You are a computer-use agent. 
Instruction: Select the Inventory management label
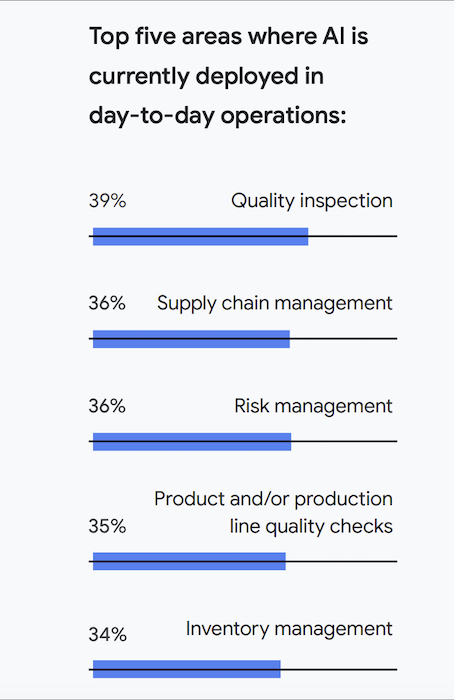[289, 629]
